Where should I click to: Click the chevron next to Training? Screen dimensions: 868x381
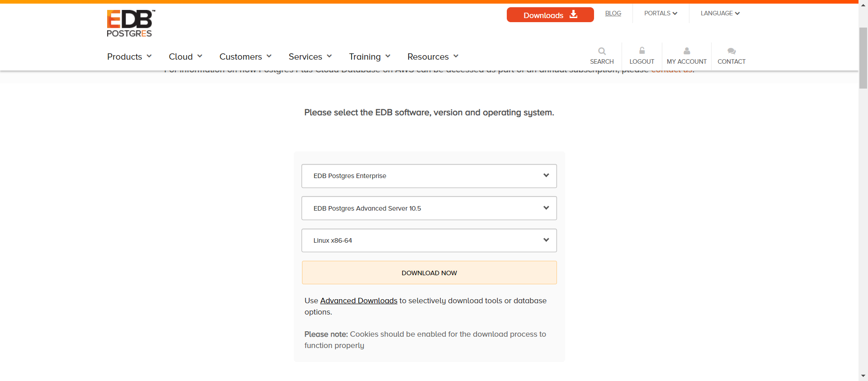[x=388, y=56]
